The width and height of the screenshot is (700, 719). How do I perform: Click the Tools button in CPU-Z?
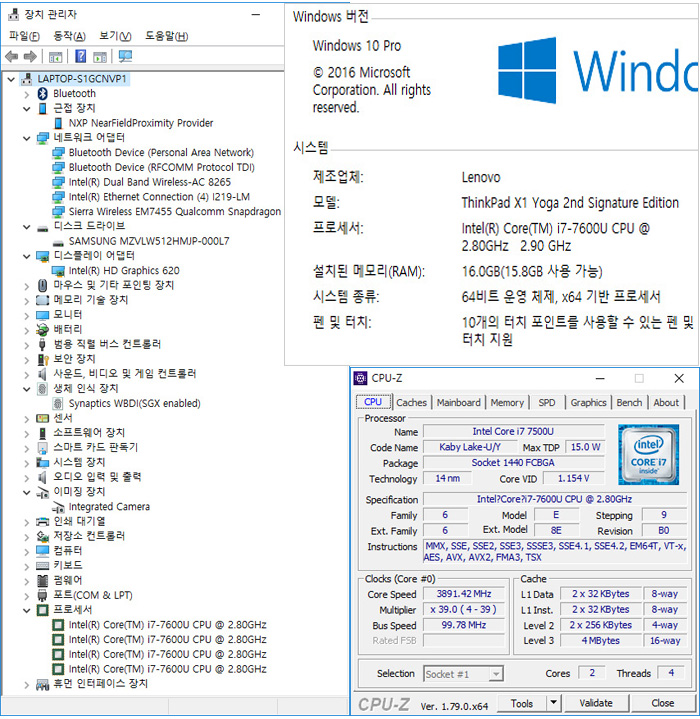[x=522, y=703]
